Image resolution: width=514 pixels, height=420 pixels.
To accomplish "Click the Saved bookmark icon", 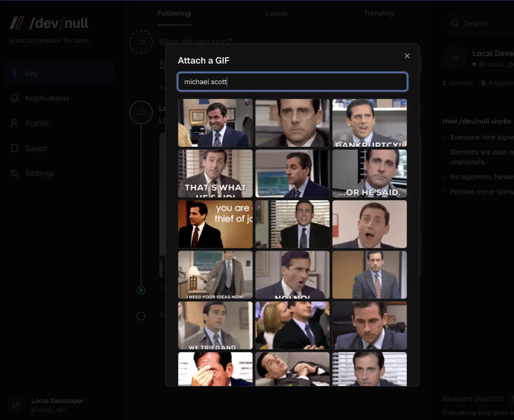I will point(14,148).
